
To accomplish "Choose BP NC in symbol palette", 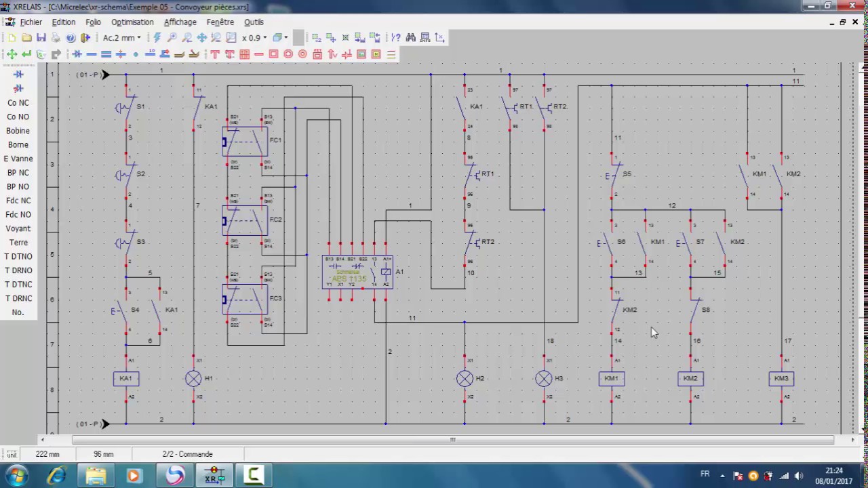I will coord(18,173).
